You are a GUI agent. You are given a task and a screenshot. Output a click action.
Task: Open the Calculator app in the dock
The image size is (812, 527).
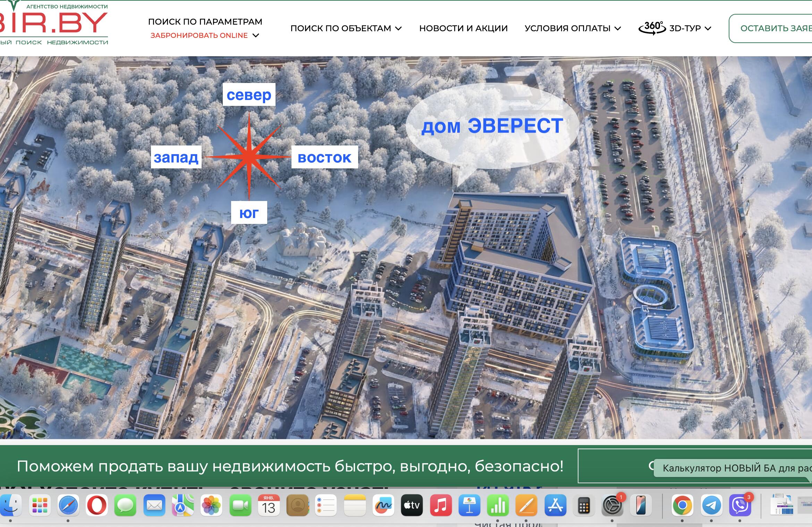click(x=584, y=506)
